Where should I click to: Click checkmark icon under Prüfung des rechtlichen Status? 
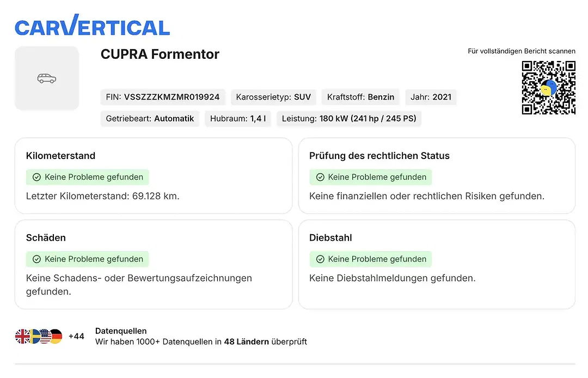(x=320, y=177)
